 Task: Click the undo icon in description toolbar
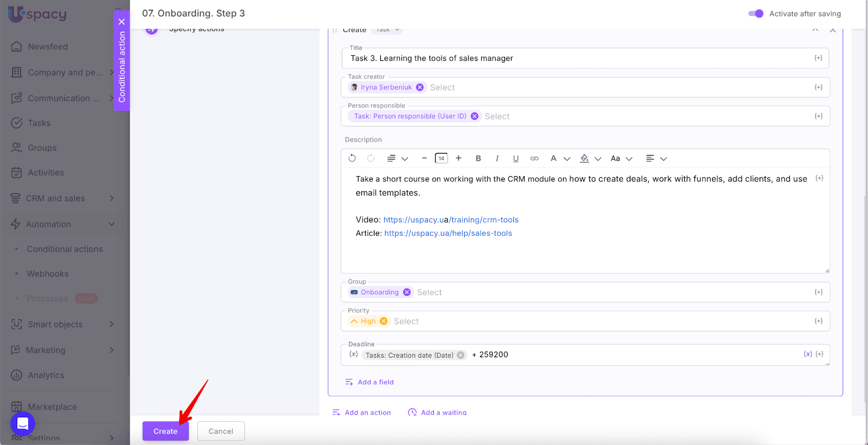click(352, 158)
